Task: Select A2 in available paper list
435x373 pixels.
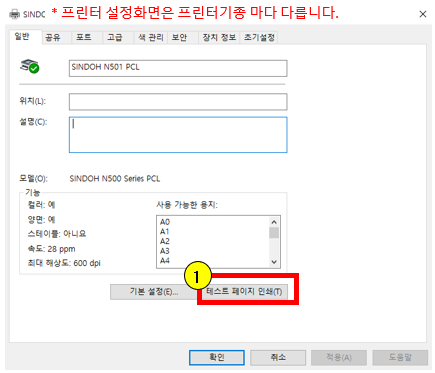Action: pyautogui.click(x=165, y=241)
